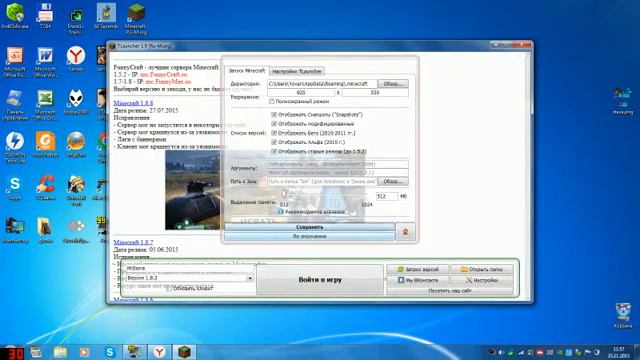Screen dimensions: 640x360
Task: Click the refresh versions button
Action: (418, 269)
